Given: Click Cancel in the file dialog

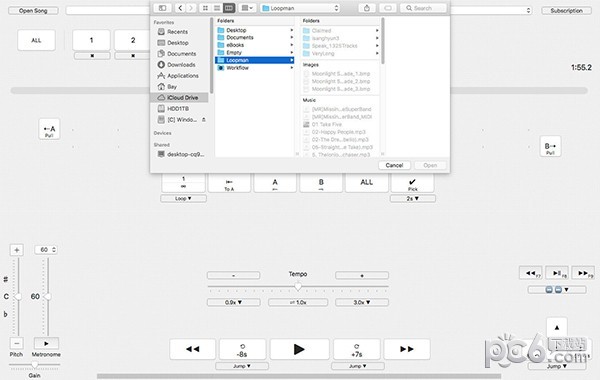Looking at the screenshot, I should pos(394,165).
